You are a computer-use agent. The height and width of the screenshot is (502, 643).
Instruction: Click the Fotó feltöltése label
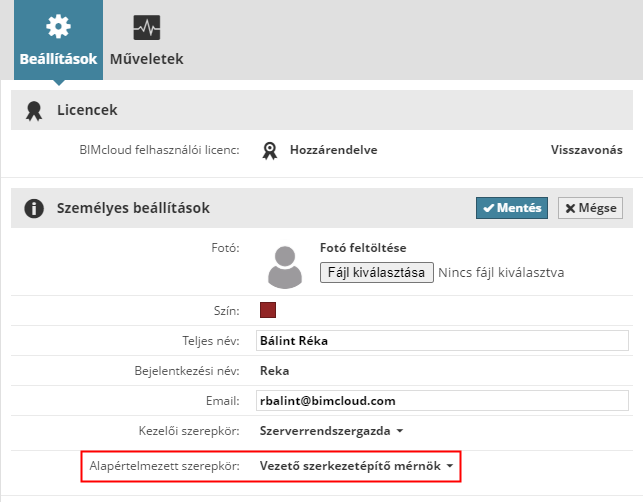(x=363, y=248)
